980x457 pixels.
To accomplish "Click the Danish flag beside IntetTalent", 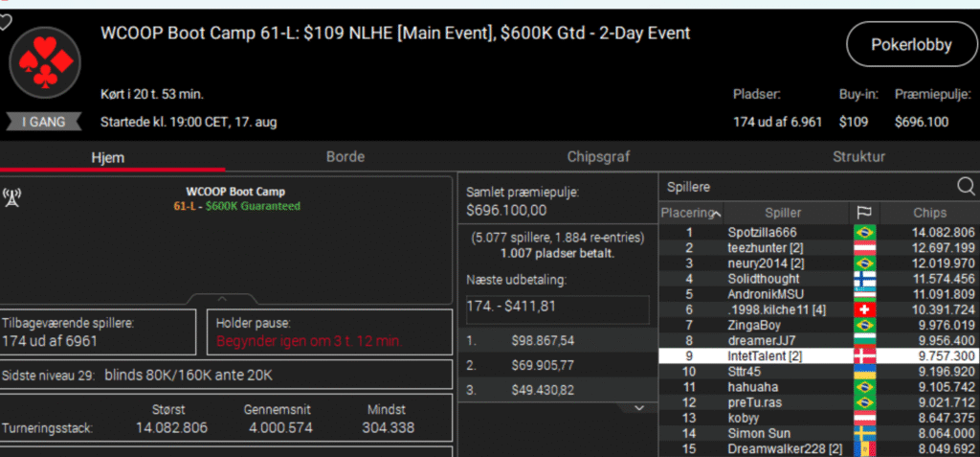I will (x=864, y=355).
